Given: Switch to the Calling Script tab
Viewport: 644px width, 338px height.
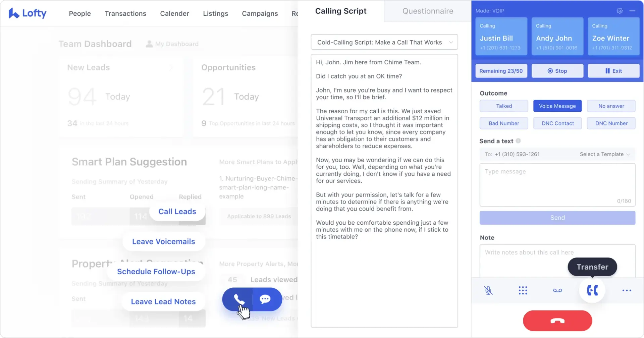Looking at the screenshot, I should [x=341, y=11].
